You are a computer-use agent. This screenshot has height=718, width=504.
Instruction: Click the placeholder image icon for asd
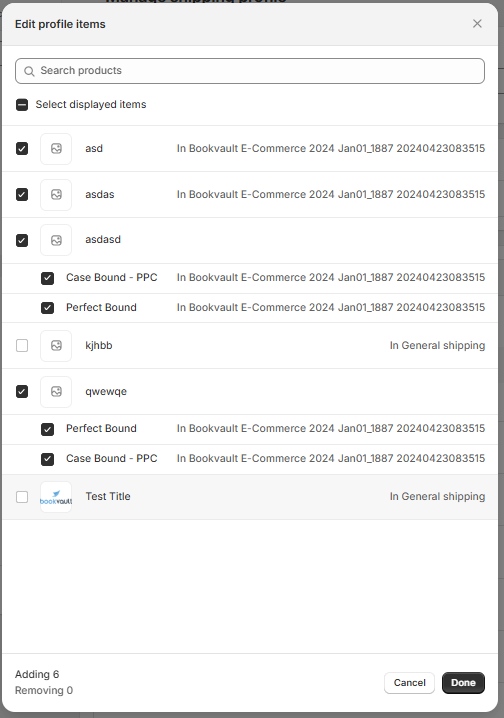(x=56, y=148)
